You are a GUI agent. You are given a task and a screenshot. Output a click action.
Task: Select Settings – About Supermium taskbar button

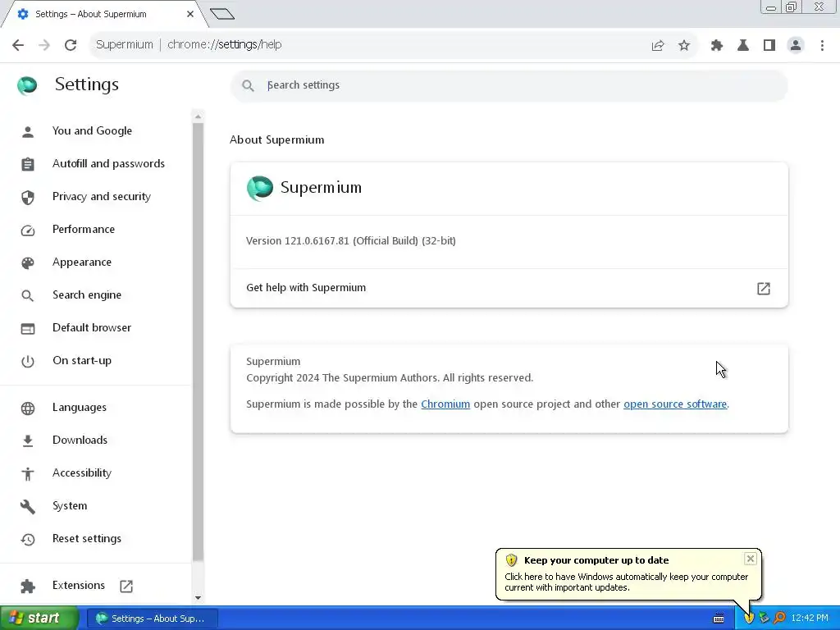[152, 619]
